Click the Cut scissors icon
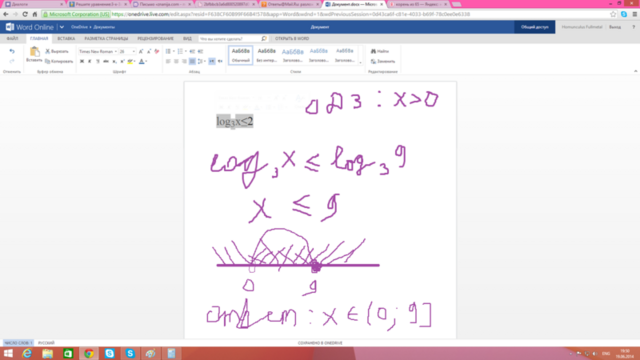 click(47, 51)
